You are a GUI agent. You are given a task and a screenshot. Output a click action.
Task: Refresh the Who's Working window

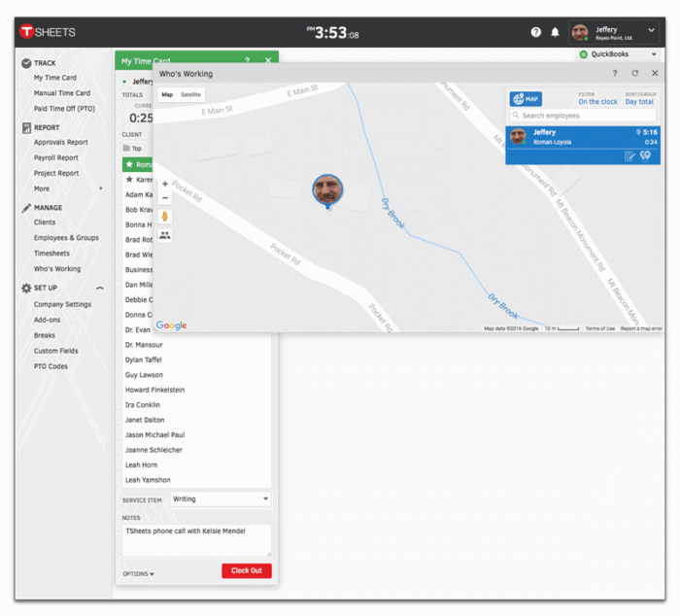click(635, 73)
